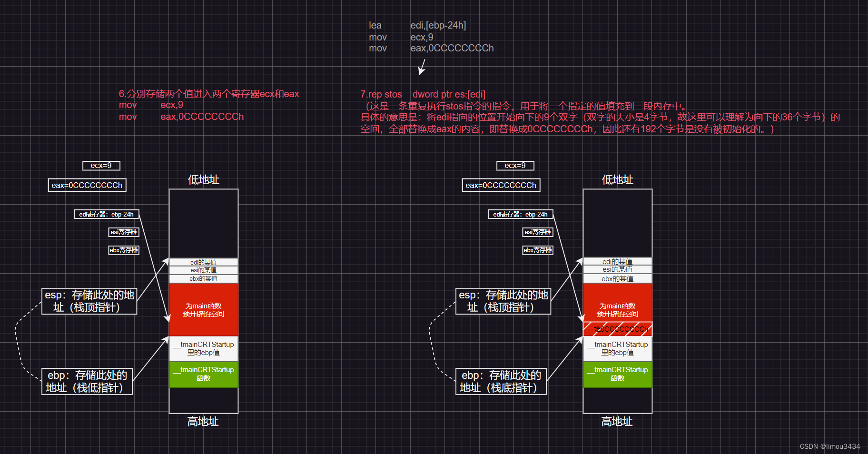Click the 'ebx的某值' stack cell in step 6 diagram

(204, 279)
